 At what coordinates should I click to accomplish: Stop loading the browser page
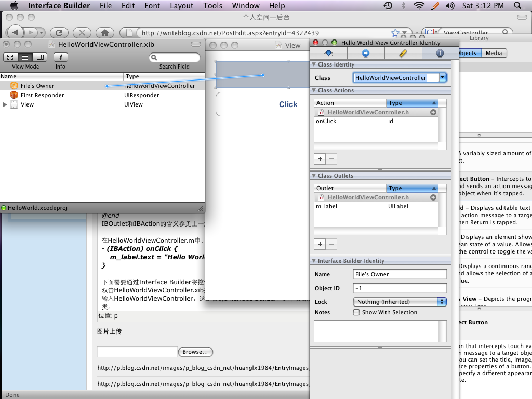[82, 33]
